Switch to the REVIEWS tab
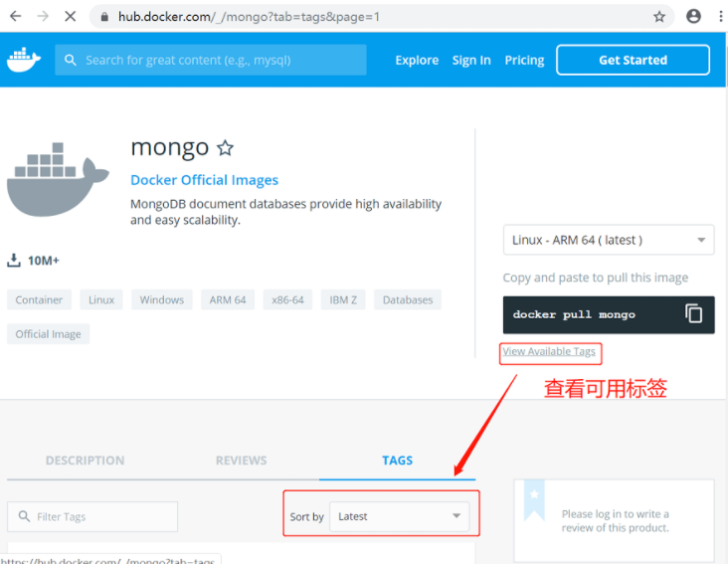The height and width of the screenshot is (565, 728). [242, 461]
